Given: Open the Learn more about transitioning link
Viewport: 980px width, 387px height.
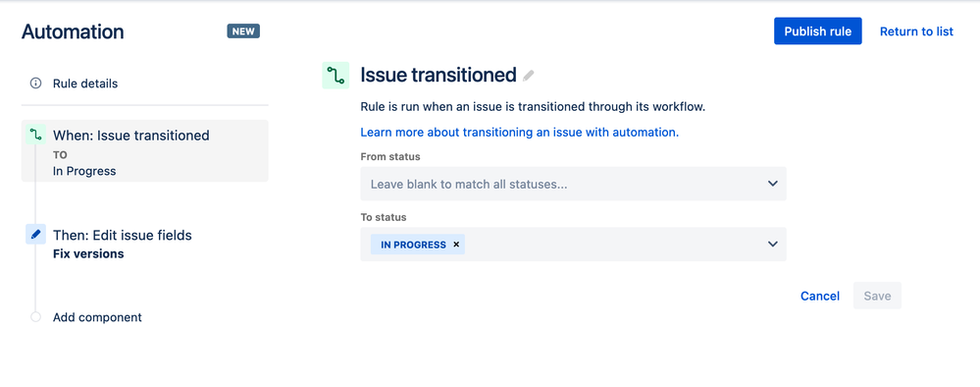Looking at the screenshot, I should click(519, 133).
